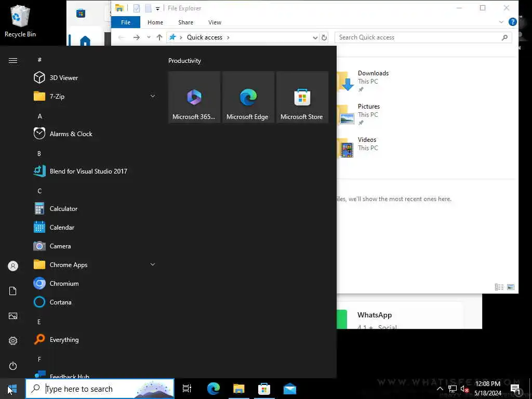Jump to letter C section header
This screenshot has height=399, width=532.
[x=39, y=191]
